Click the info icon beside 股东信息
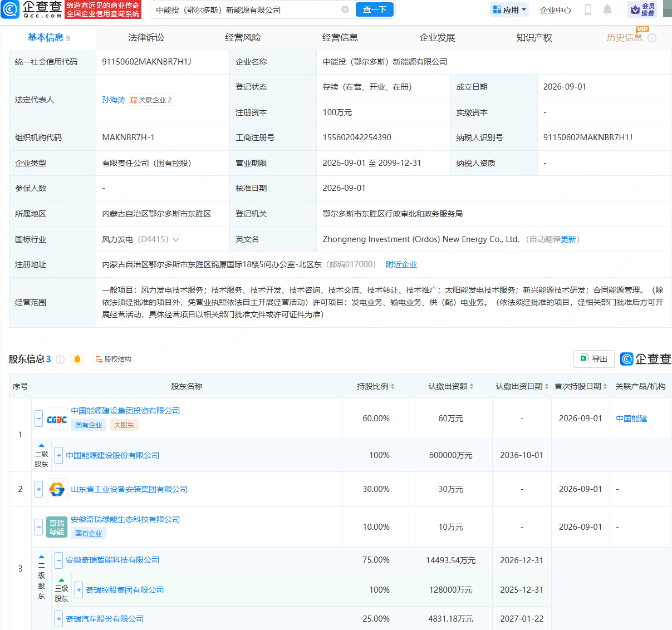This screenshot has width=672, height=630. click(x=60, y=360)
